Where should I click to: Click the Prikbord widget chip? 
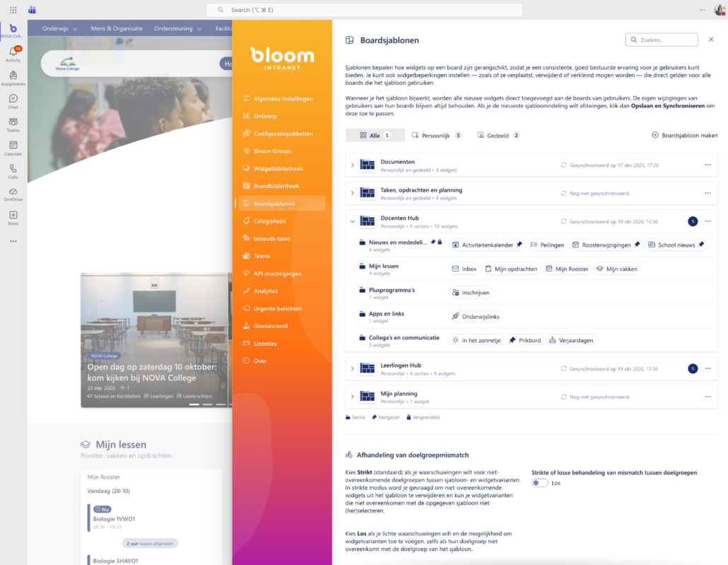pyautogui.click(x=525, y=340)
